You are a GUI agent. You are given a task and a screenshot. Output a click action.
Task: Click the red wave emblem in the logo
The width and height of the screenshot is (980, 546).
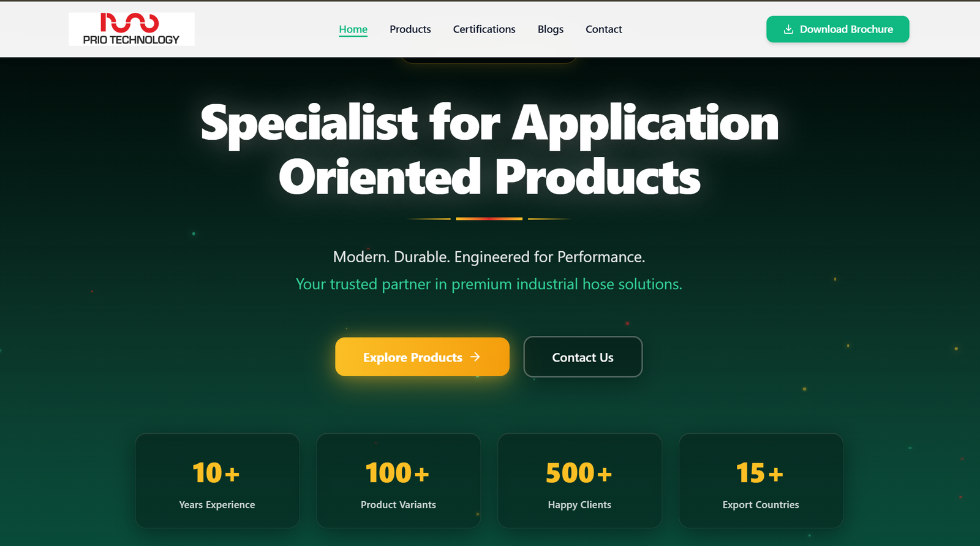click(x=130, y=23)
